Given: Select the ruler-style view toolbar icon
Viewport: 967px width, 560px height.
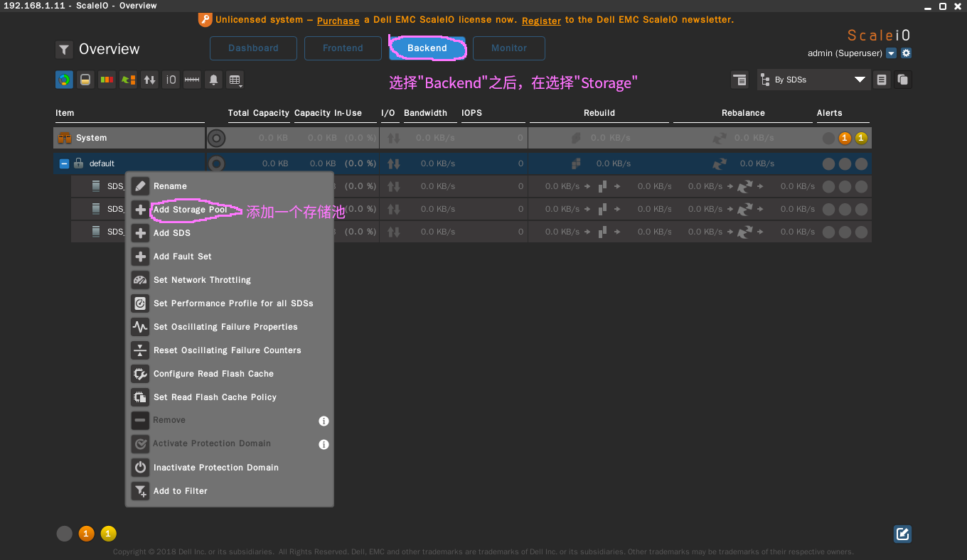Looking at the screenshot, I should click(192, 80).
